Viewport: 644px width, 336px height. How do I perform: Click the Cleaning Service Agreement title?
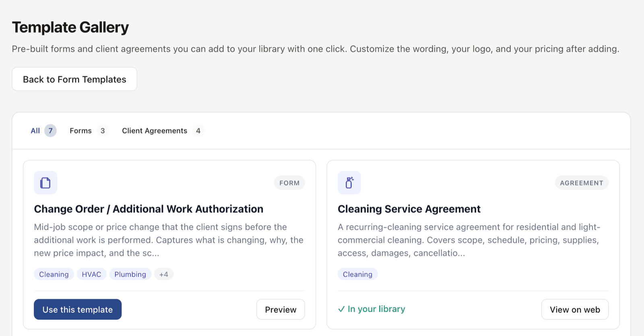click(x=409, y=209)
